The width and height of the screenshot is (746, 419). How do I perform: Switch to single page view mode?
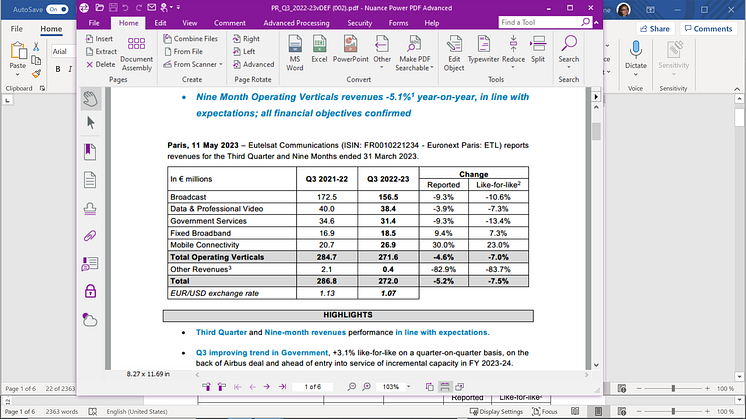tap(430, 387)
